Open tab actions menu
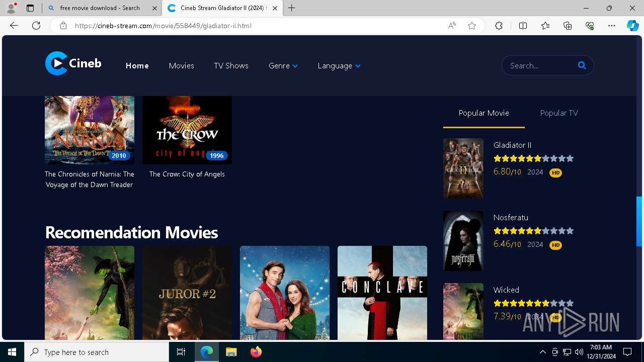644x362 pixels. point(30,8)
